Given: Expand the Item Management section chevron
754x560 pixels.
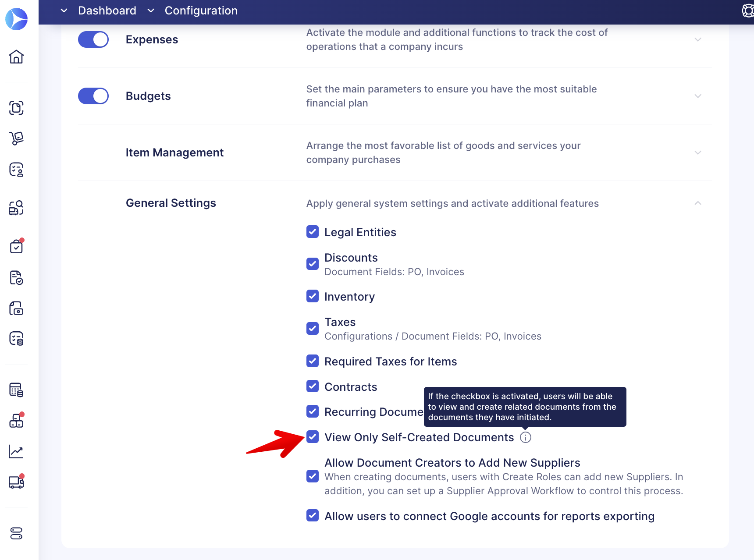Looking at the screenshot, I should pyautogui.click(x=698, y=152).
